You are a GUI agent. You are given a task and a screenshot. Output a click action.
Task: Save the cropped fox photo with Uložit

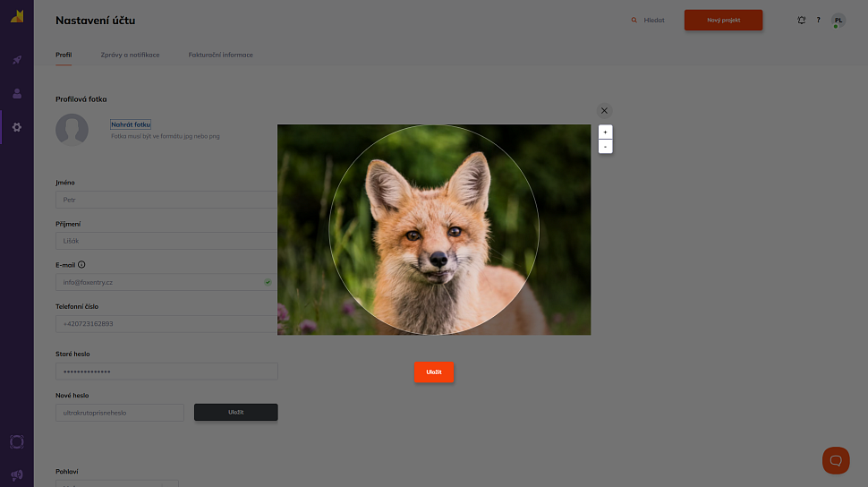434,372
